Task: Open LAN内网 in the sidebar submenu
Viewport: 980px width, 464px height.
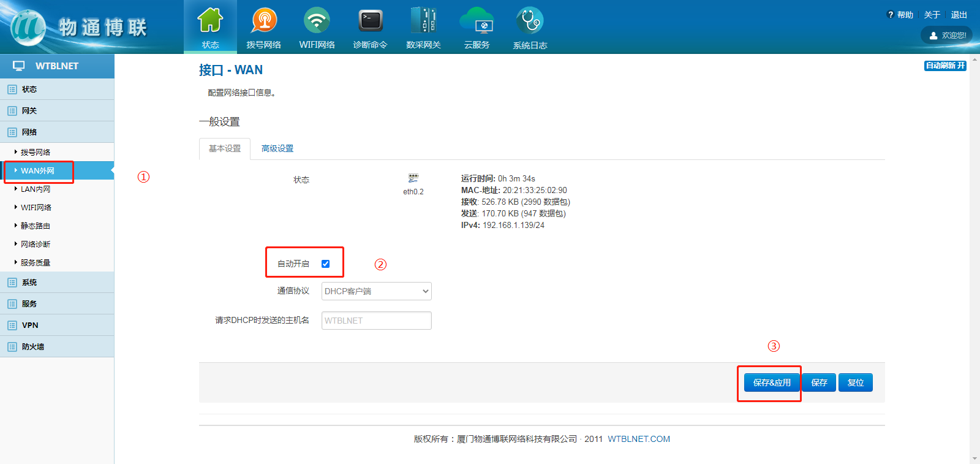Action: 57,189
